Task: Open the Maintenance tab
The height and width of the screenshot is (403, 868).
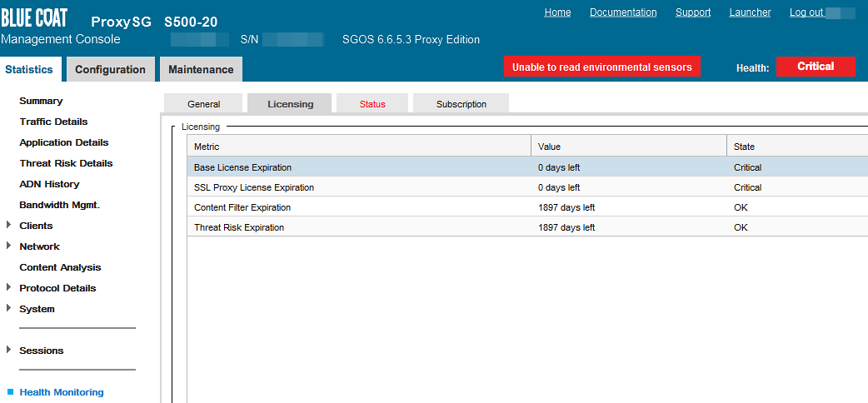Action: click(x=201, y=69)
